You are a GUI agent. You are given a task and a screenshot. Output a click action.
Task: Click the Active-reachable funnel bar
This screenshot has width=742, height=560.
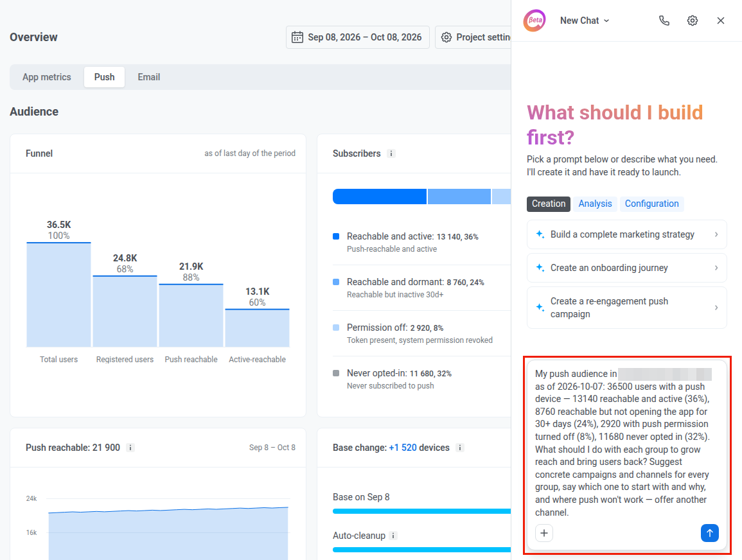[258, 328]
